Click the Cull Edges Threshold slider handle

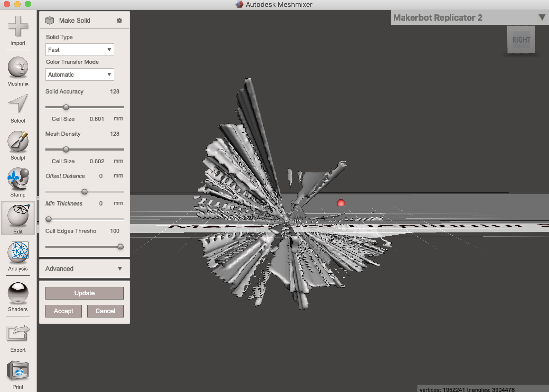pos(120,246)
